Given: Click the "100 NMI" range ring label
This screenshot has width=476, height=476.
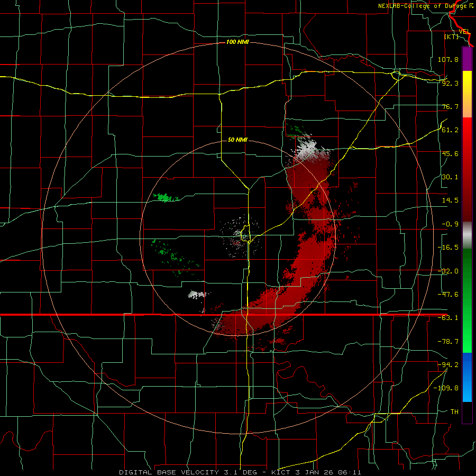Looking at the screenshot, I should 237,42.
